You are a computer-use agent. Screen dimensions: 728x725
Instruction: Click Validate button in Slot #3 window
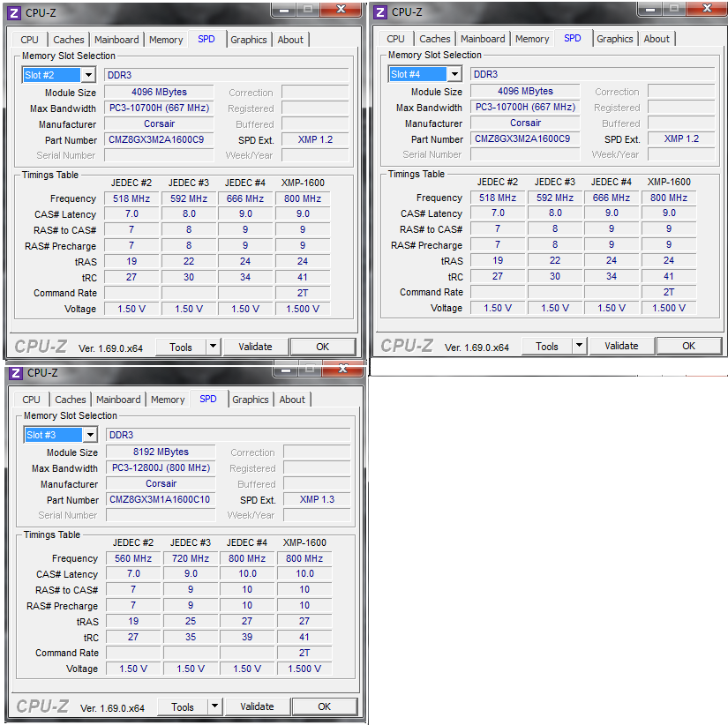pyautogui.click(x=257, y=706)
